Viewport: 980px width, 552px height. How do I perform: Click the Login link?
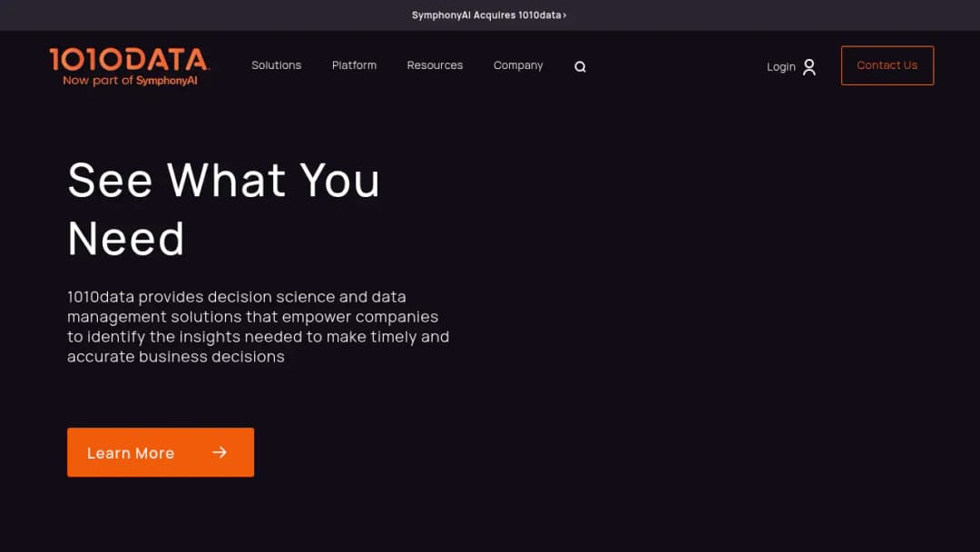781,67
